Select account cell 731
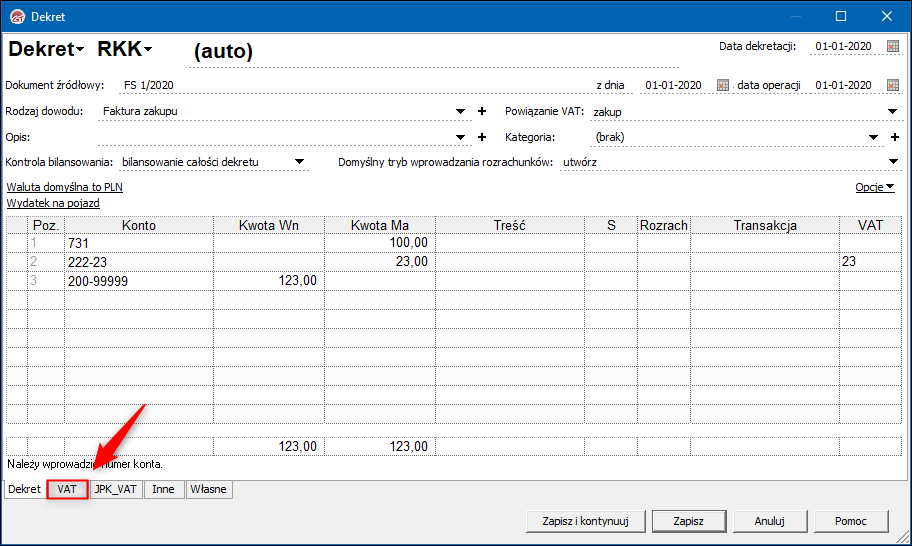Viewport: 912px width, 546px height. 138,243
